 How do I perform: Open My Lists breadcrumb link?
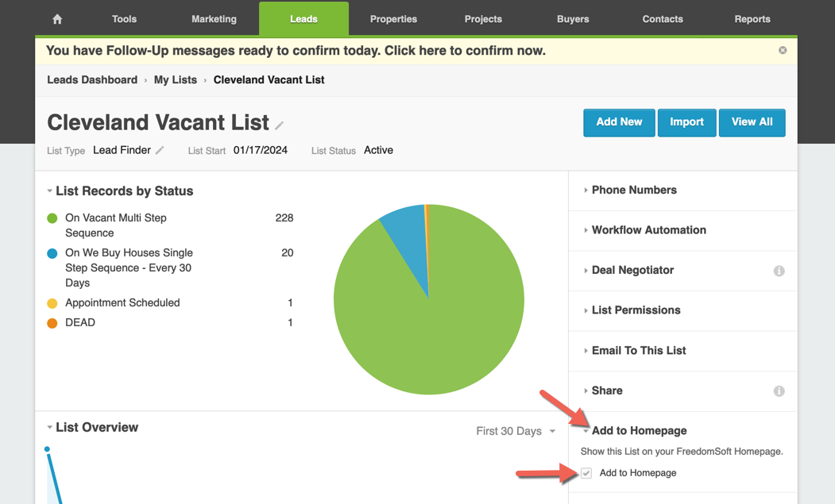click(x=175, y=79)
